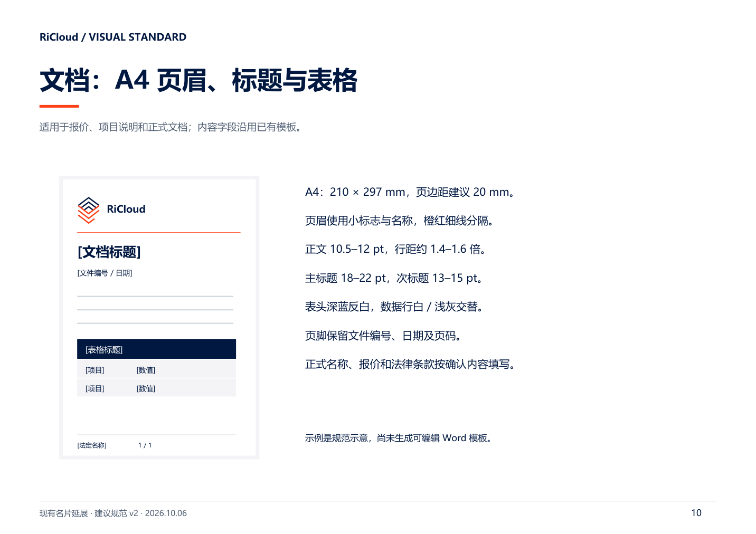
Task: Select the subtitle starting with "适用于报价"
Action: pyautogui.click(x=172, y=127)
